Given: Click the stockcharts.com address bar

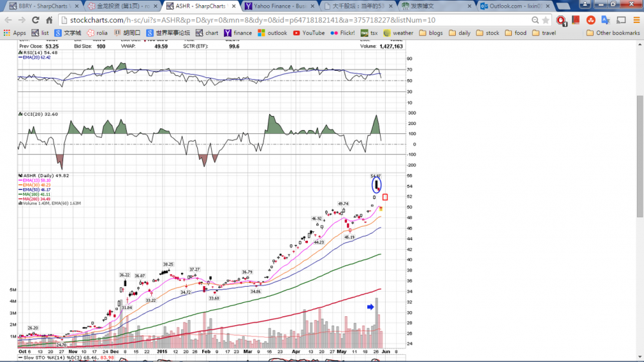Looking at the screenshot, I should 290,20.
